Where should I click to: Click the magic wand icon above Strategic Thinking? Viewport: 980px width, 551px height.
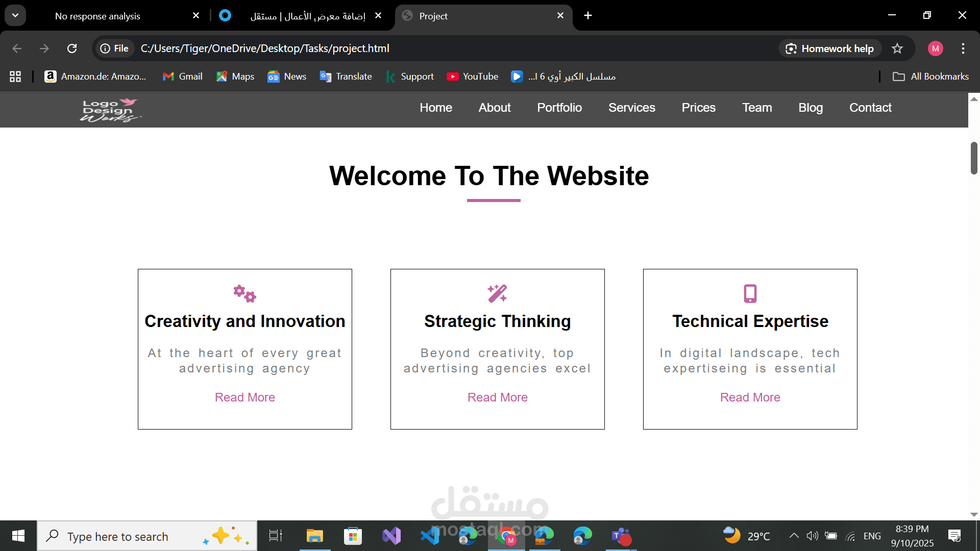coord(497,293)
